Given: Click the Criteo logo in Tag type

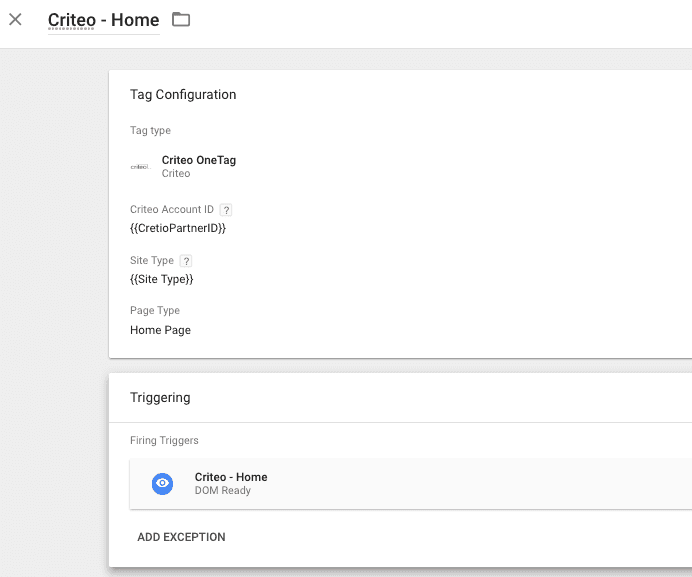Looking at the screenshot, I should tap(140, 167).
